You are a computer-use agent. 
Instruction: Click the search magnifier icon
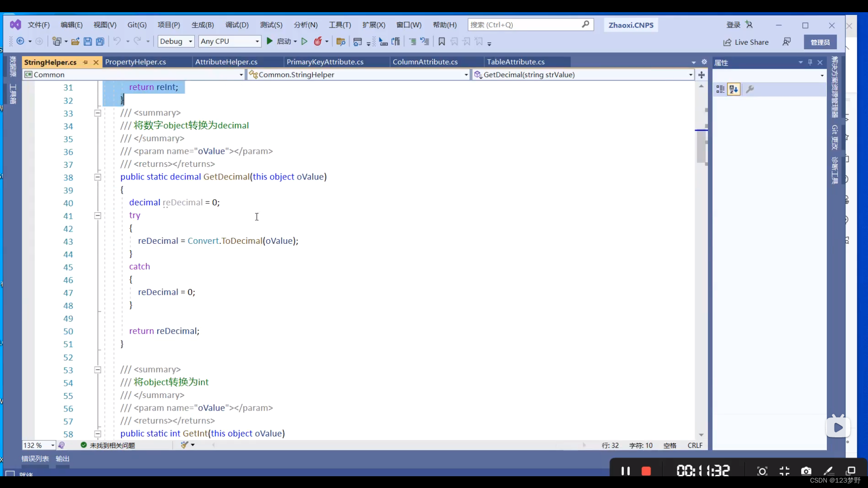585,24
